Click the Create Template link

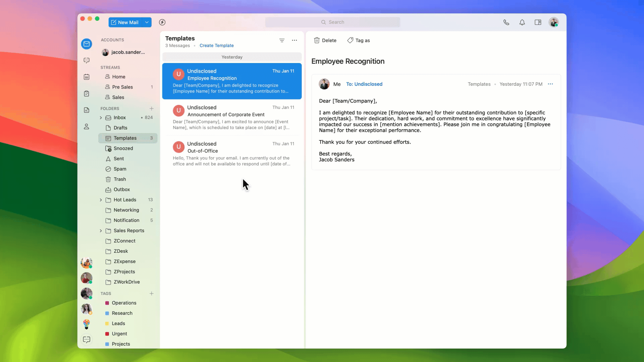point(216,46)
